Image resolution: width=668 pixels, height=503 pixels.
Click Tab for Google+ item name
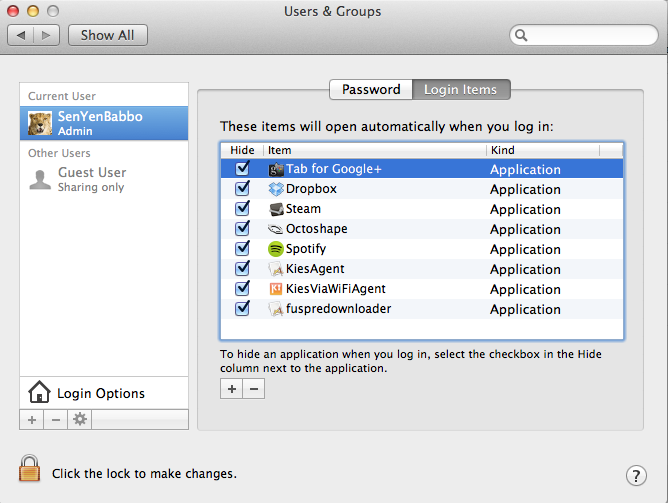tap(334, 169)
